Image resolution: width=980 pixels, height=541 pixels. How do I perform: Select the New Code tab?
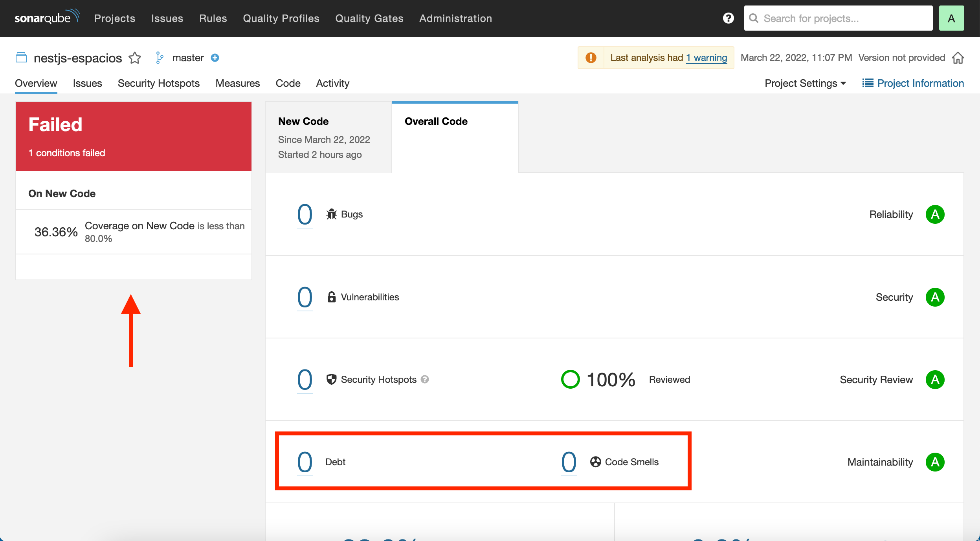pyautogui.click(x=329, y=137)
